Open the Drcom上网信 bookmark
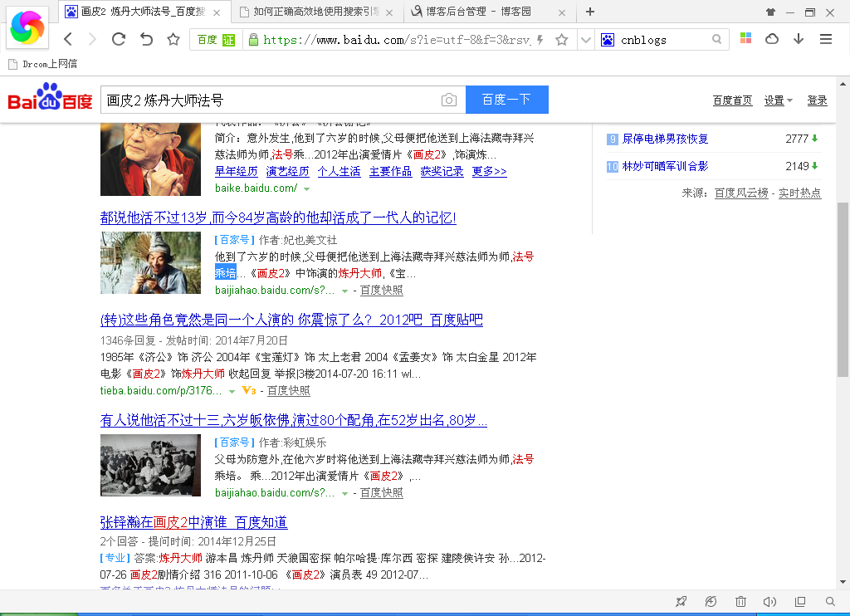The height and width of the screenshot is (616, 850). (43, 64)
